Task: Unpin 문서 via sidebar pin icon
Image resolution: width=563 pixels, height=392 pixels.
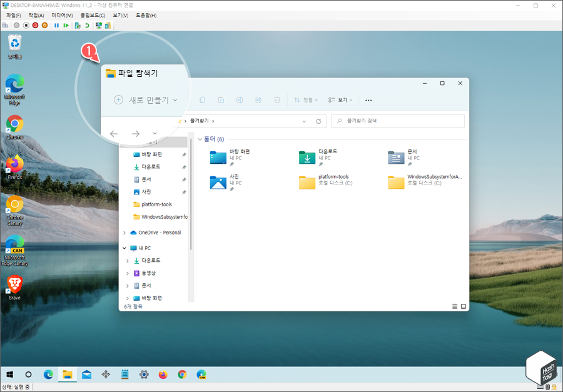Action: tap(184, 180)
